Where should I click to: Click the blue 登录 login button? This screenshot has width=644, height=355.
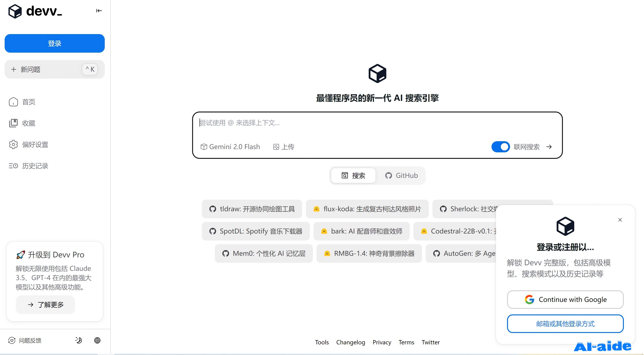coord(54,43)
